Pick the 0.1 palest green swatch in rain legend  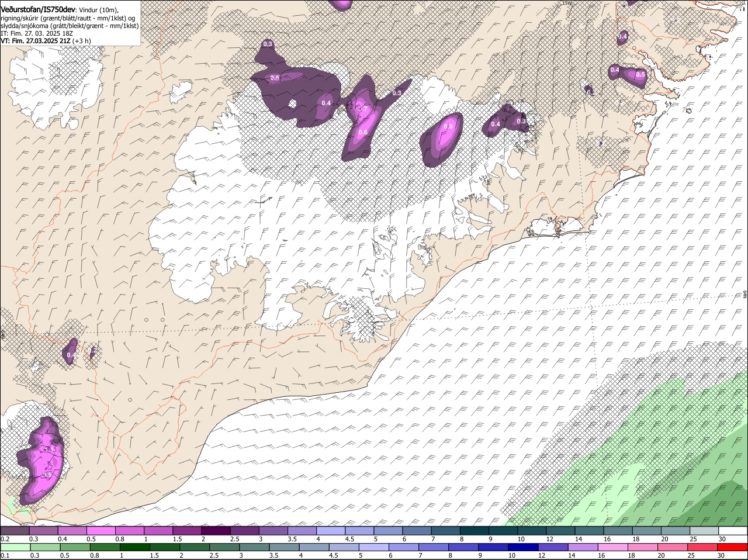click(x=15, y=547)
